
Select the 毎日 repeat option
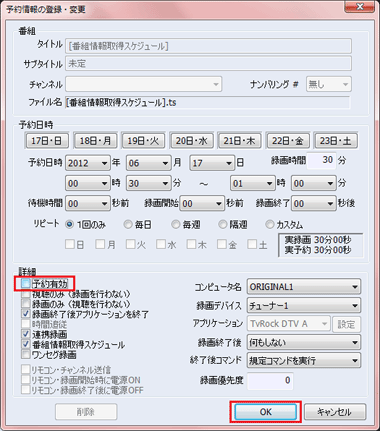(x=128, y=225)
